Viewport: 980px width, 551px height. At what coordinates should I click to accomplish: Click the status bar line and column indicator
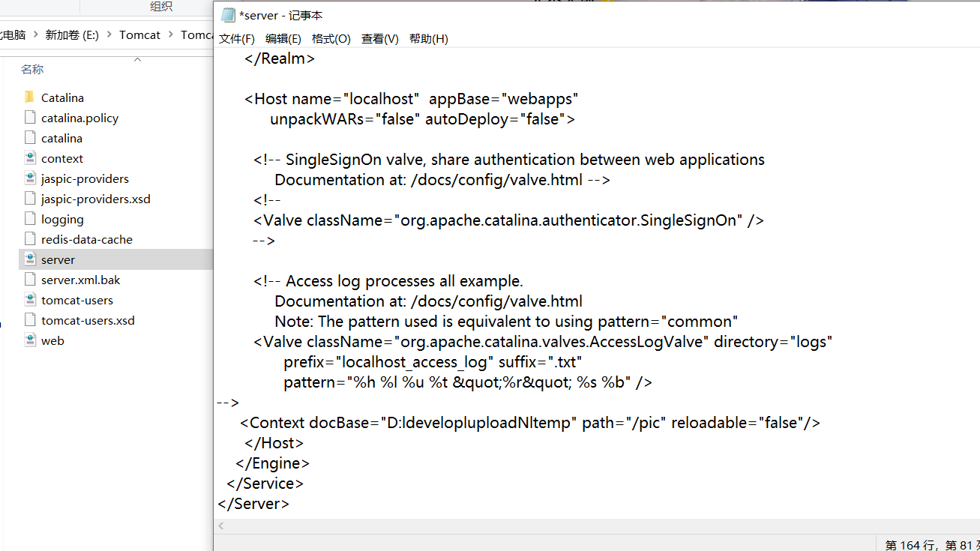click(x=932, y=544)
